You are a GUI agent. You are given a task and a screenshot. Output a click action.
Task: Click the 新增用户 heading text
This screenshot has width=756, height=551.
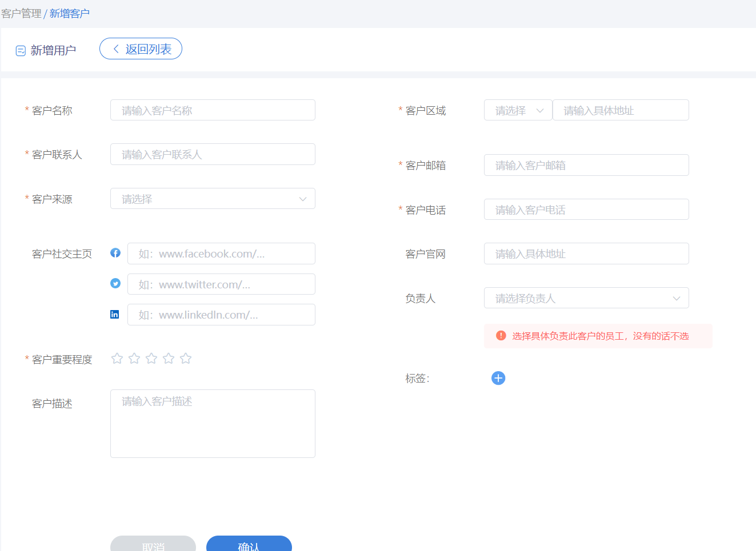point(53,50)
